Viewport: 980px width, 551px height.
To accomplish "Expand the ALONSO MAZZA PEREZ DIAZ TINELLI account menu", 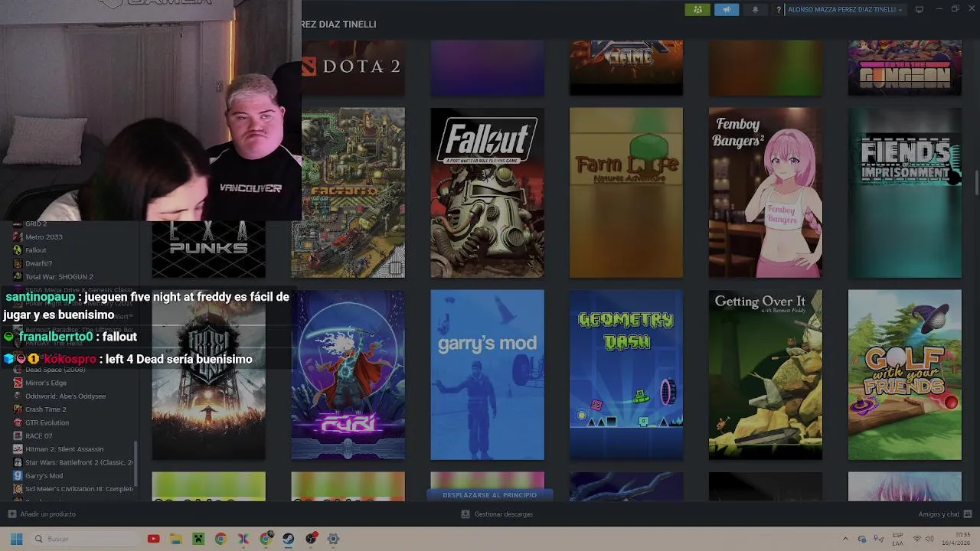I will click(x=845, y=9).
